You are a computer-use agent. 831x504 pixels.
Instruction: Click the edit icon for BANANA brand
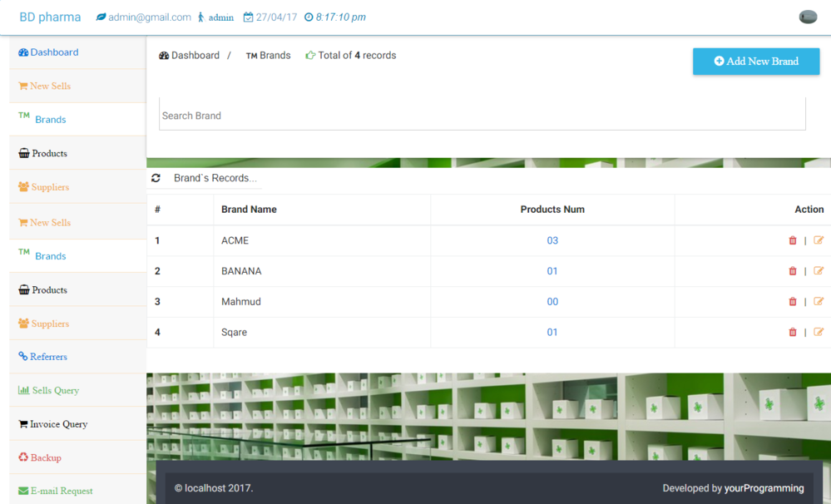[819, 271]
